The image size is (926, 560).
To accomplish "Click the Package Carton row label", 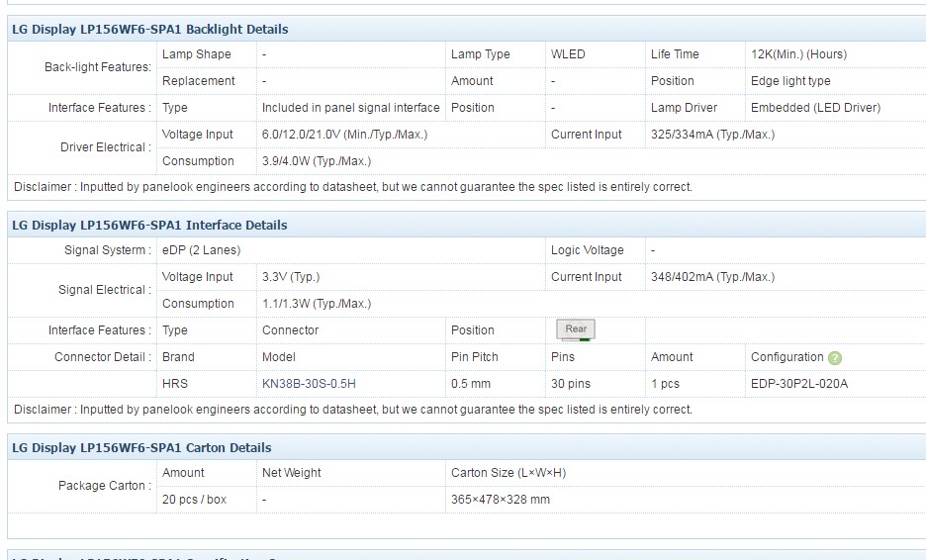I will coord(105,486).
